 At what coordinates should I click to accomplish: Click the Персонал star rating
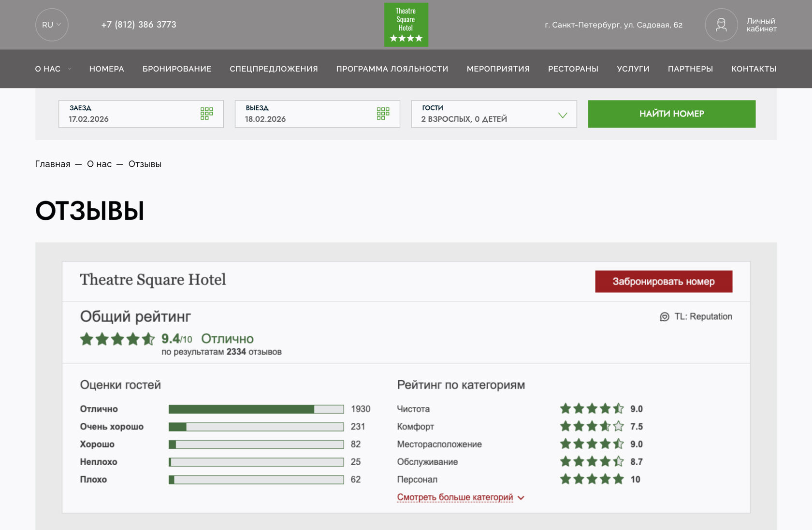tap(592, 479)
